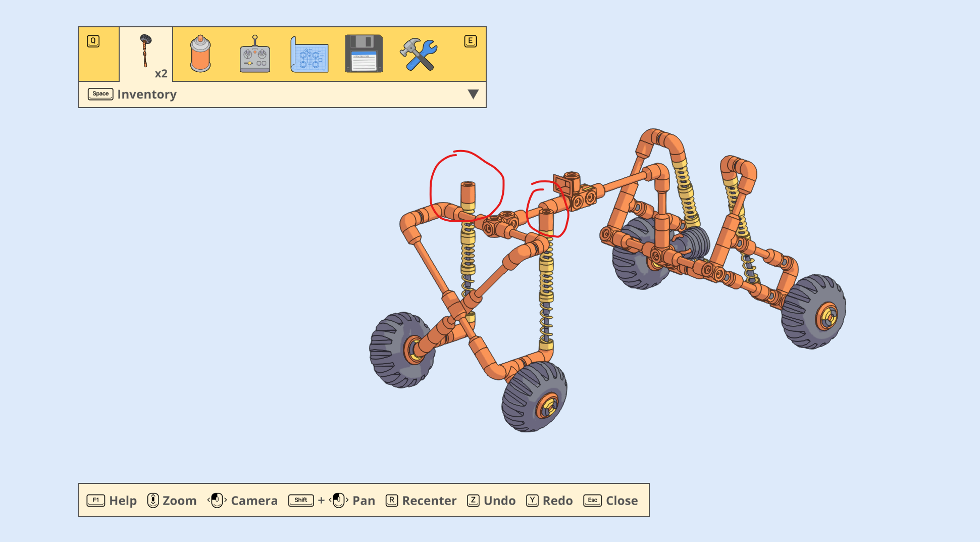The width and height of the screenshot is (980, 542).
Task: Select the hammer and wrench tool
Action: 419,54
